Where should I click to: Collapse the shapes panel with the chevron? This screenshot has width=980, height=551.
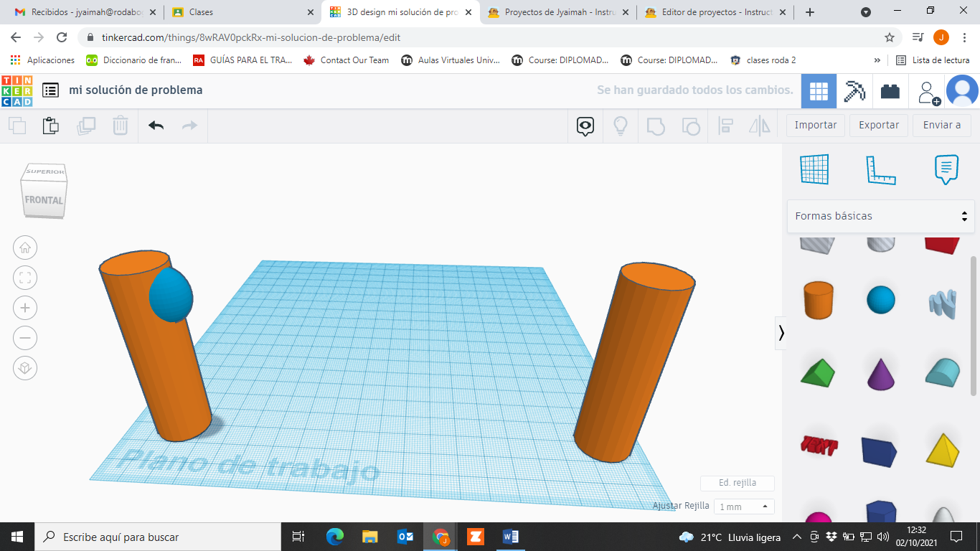pyautogui.click(x=781, y=333)
